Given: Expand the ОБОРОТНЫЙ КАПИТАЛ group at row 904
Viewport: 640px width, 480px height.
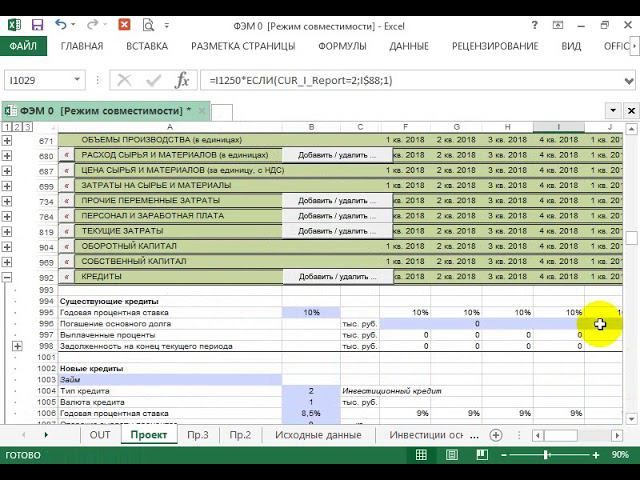Looking at the screenshot, I should point(7,247).
